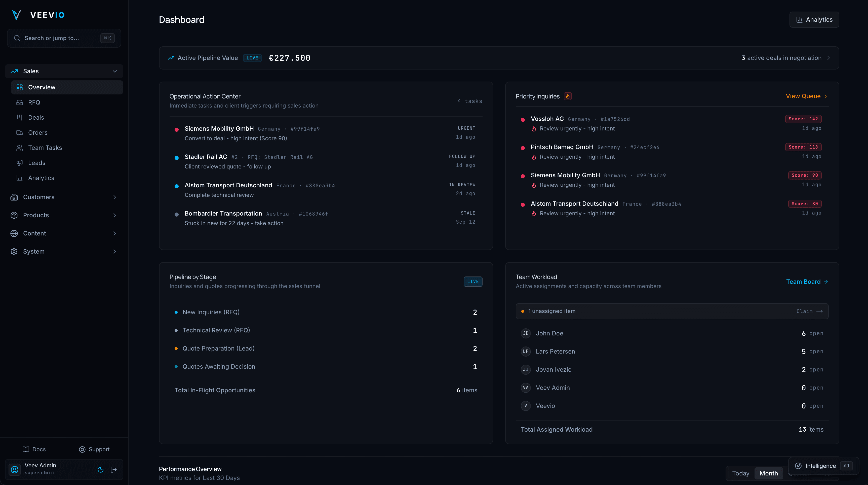
Task: Expand the Products section chevron
Action: [114, 215]
